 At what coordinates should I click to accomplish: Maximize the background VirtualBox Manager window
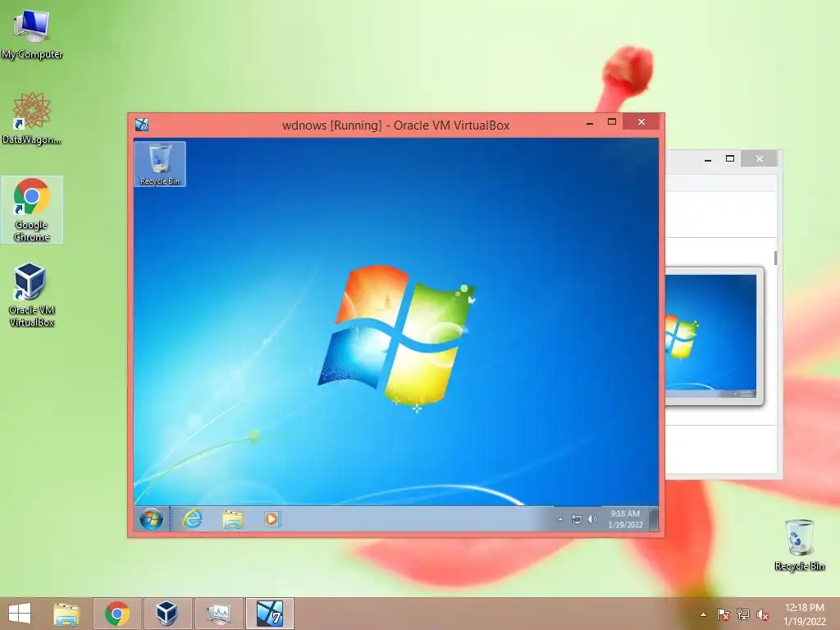click(729, 158)
